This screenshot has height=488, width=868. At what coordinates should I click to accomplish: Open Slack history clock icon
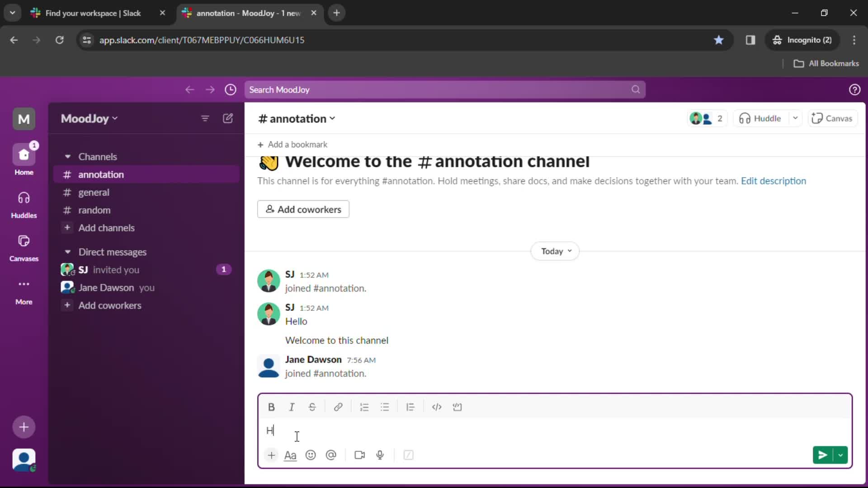pyautogui.click(x=231, y=89)
